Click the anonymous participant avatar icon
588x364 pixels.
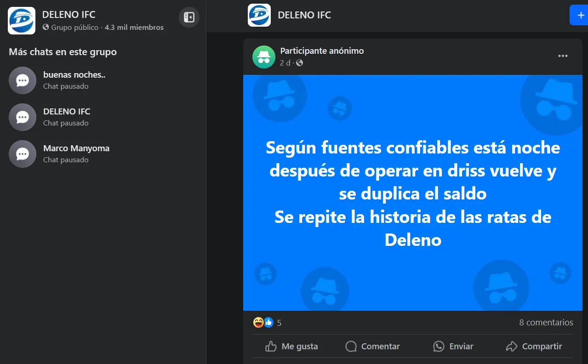[264, 57]
